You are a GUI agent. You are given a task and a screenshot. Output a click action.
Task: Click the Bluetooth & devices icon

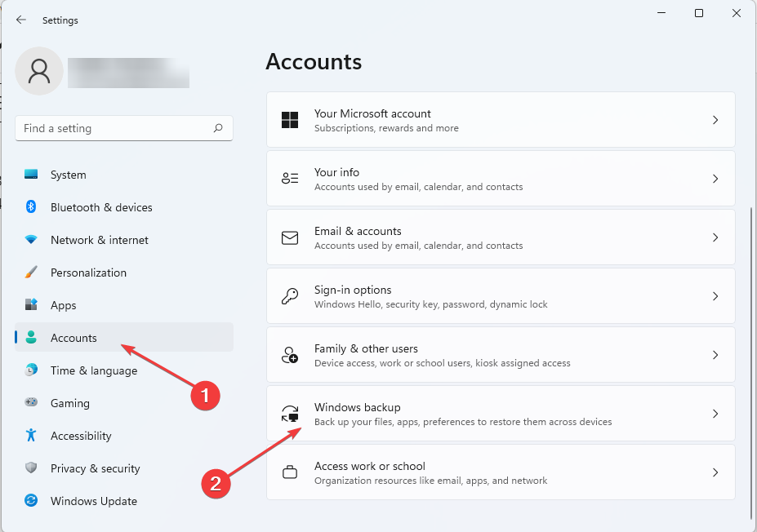pos(33,207)
